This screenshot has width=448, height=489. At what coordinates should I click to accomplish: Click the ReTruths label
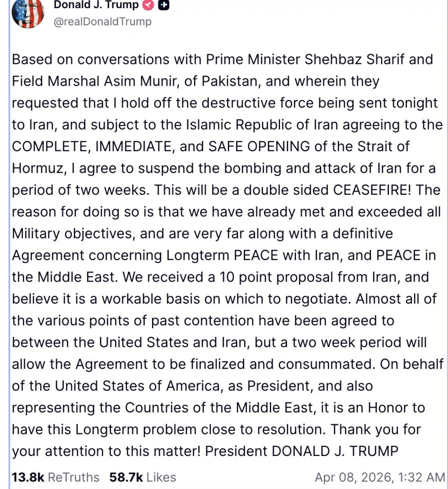(73, 477)
